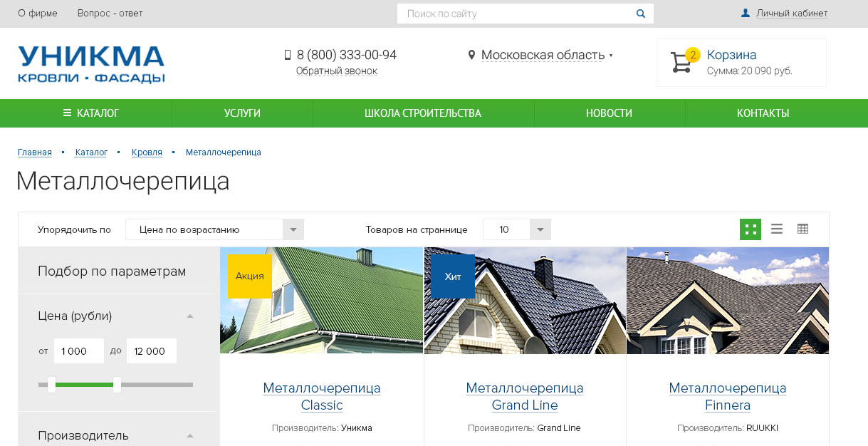
Task: Open the О фирме page
Action: tap(38, 14)
